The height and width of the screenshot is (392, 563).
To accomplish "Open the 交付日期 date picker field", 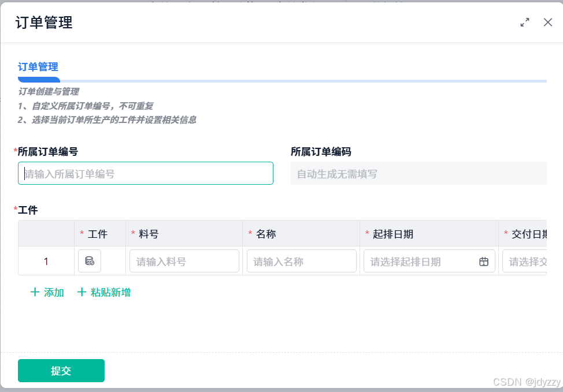I will pyautogui.click(x=525, y=261).
